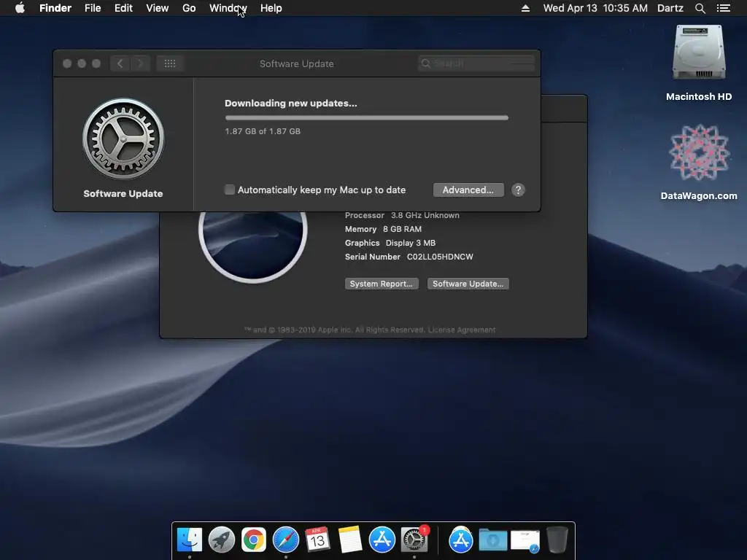Open the License Agreement link
747x560 pixels.
point(462,330)
